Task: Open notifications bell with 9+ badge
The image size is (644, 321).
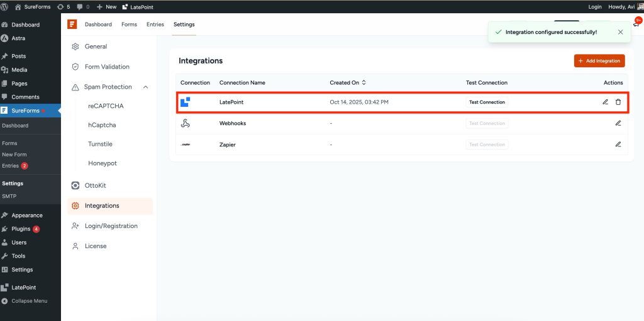Action: point(636,23)
